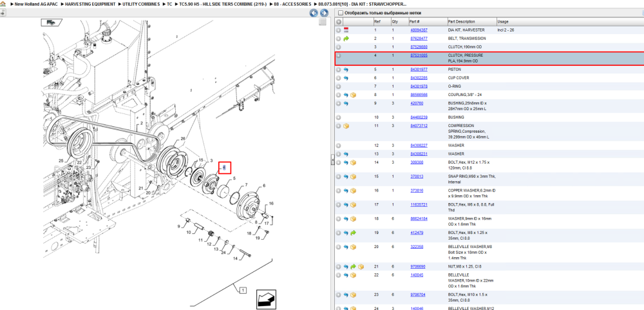Open part number link 84301977
The image size is (644, 310).
[419, 70]
